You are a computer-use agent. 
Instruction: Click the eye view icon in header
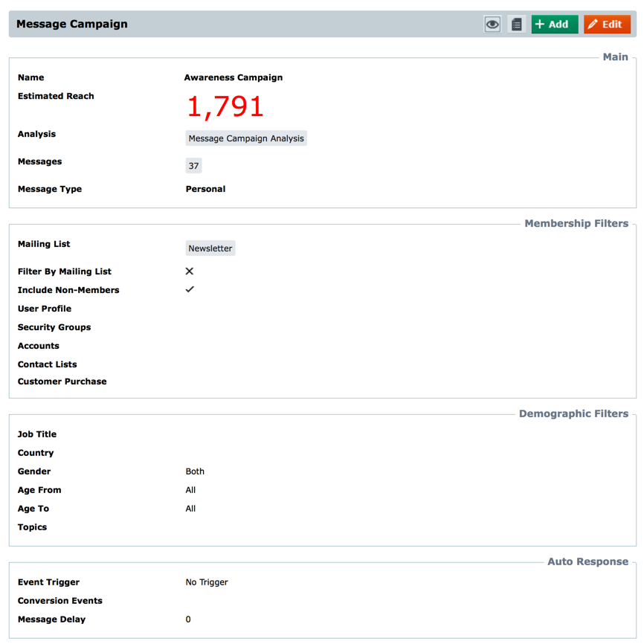click(x=492, y=25)
